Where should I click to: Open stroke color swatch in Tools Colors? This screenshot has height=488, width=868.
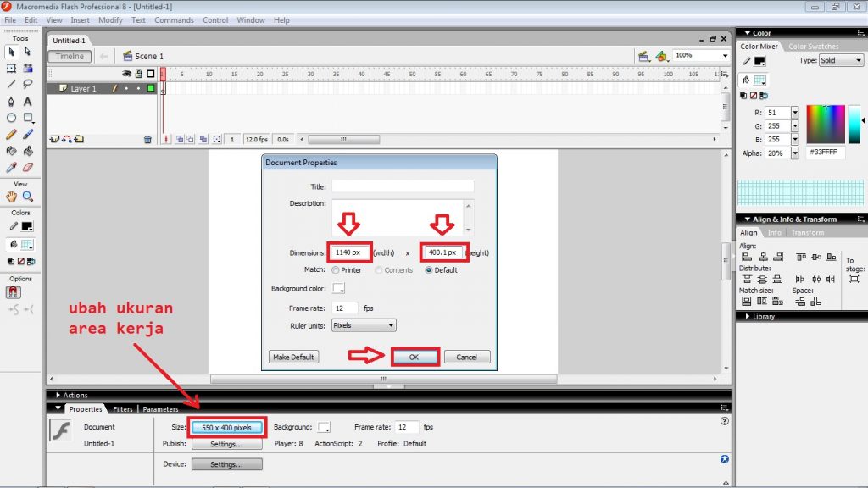26,226
